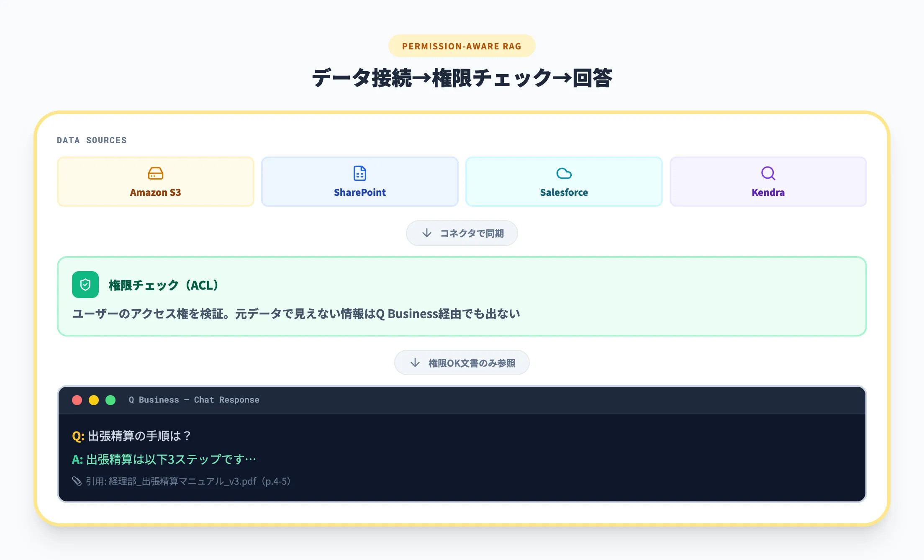Select the SharePoint document icon

click(x=359, y=173)
